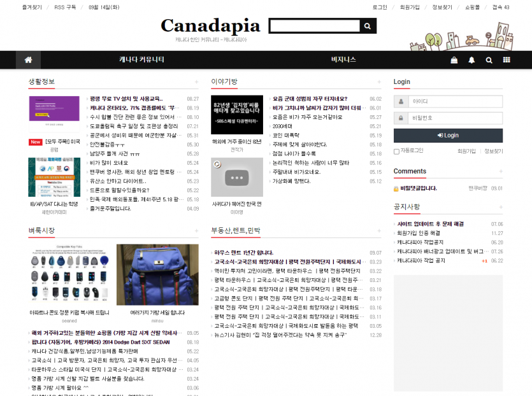Click the New badge under 생활정보 thumbnail
The width and height of the screenshot is (532, 396).
tap(36, 142)
